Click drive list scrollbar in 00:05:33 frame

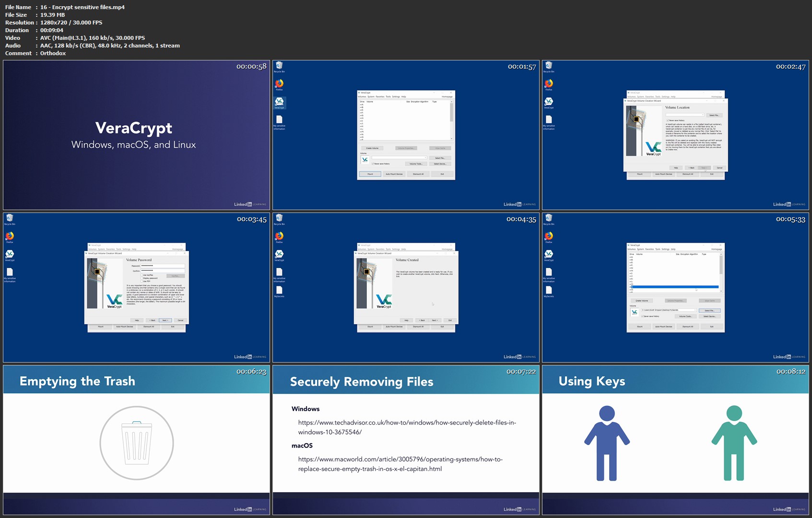coord(721,272)
